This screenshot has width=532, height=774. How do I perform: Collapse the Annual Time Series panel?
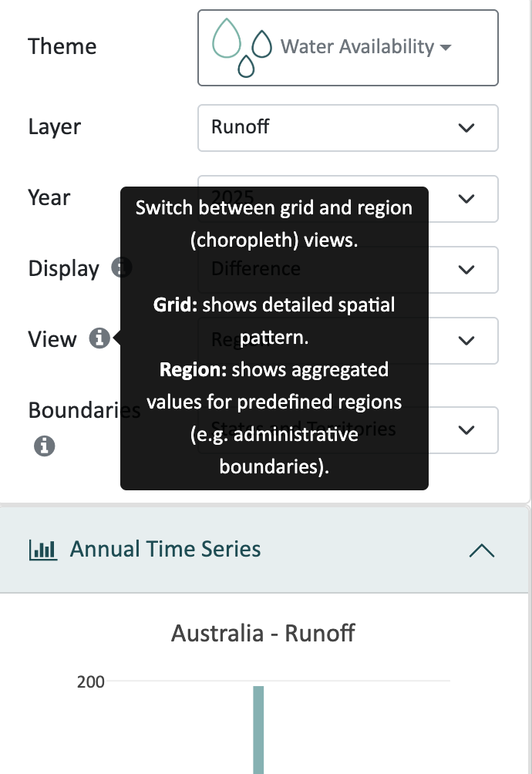click(x=482, y=549)
